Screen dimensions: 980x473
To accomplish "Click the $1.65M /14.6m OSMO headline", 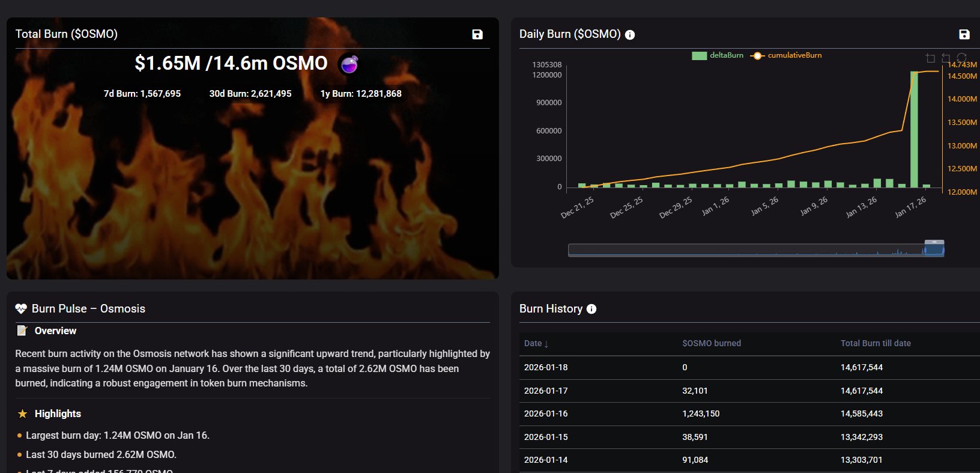I will (231, 63).
